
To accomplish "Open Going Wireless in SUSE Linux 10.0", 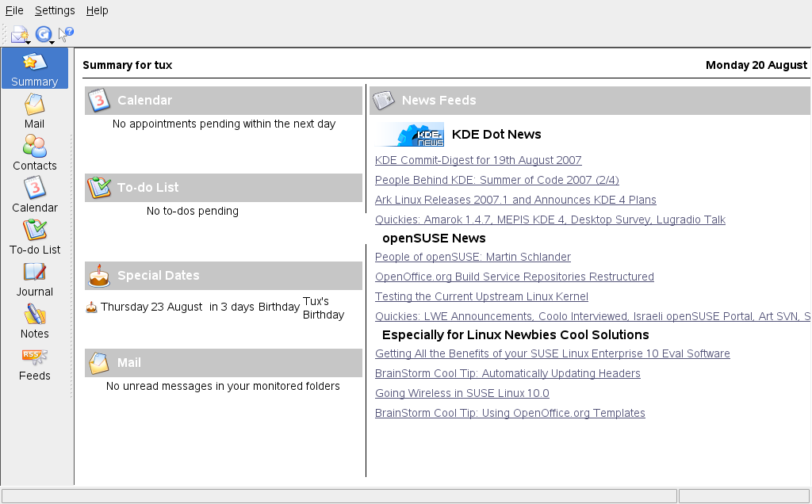I will tap(462, 393).
